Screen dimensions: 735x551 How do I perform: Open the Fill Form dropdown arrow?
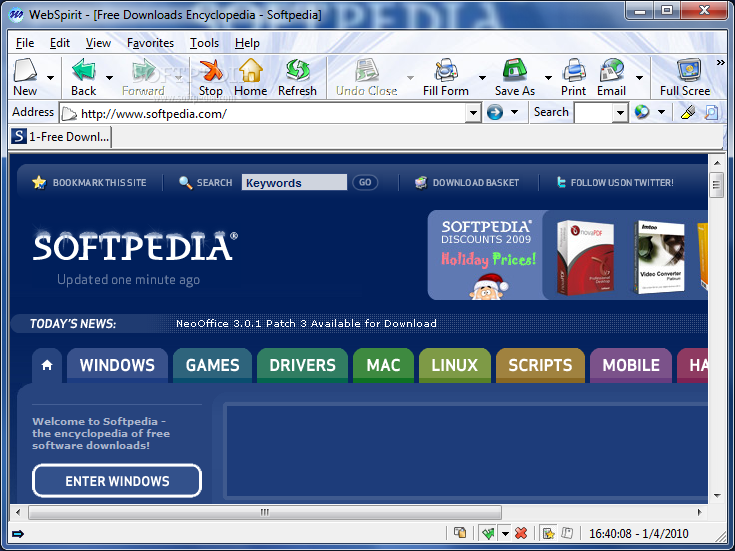tap(482, 78)
